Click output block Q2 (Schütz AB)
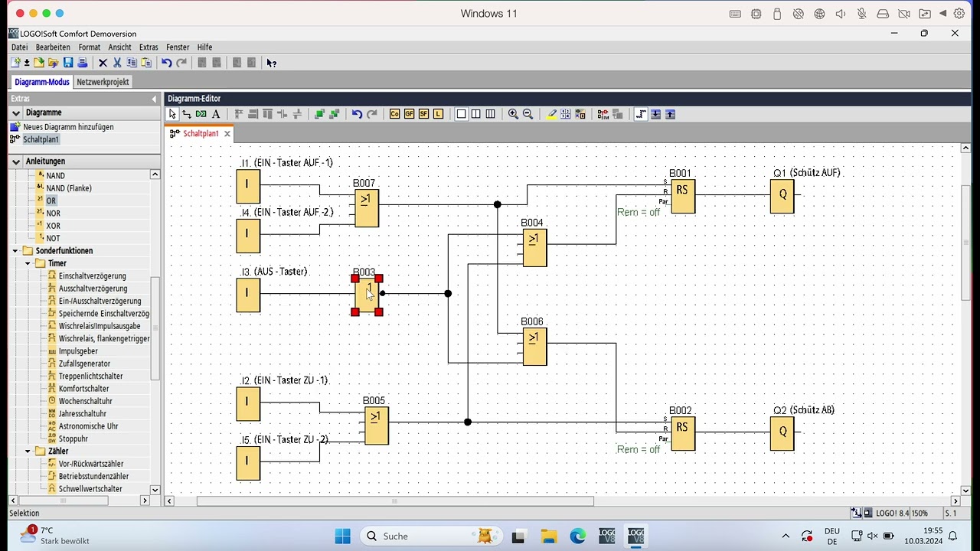 click(x=782, y=433)
